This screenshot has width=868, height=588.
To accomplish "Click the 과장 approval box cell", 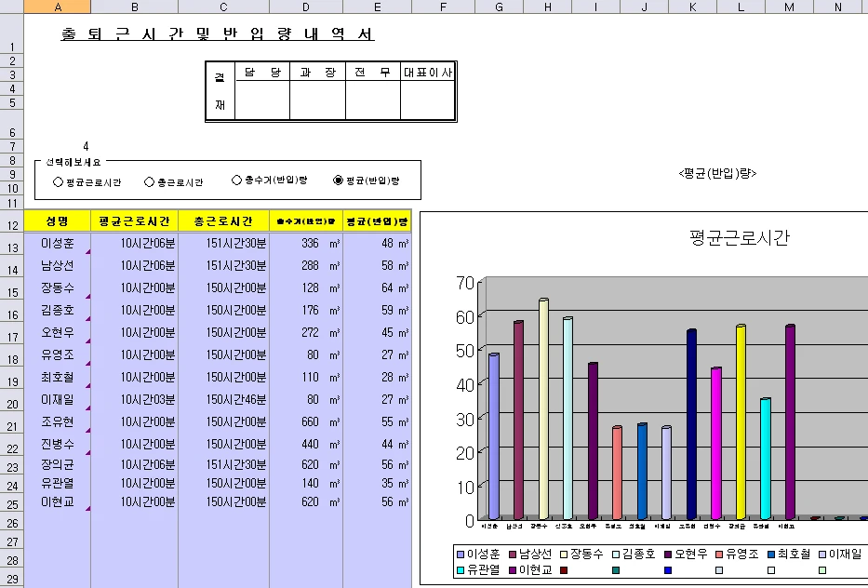I will click(x=318, y=72).
